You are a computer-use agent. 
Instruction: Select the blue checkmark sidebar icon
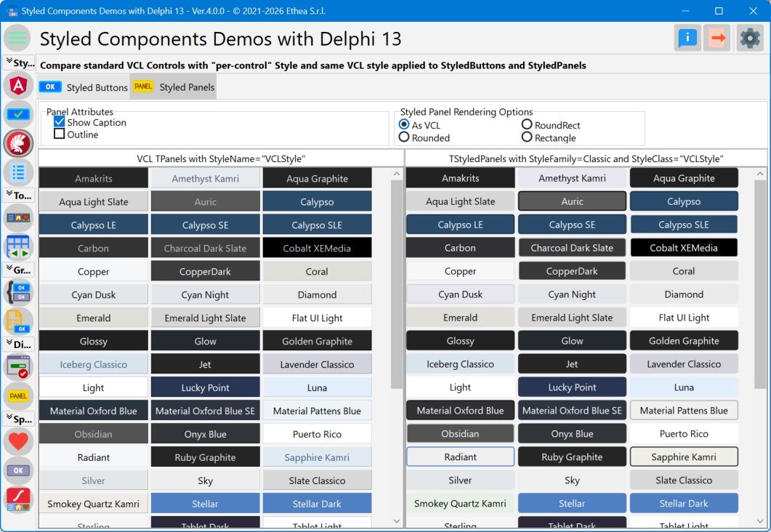(18, 114)
